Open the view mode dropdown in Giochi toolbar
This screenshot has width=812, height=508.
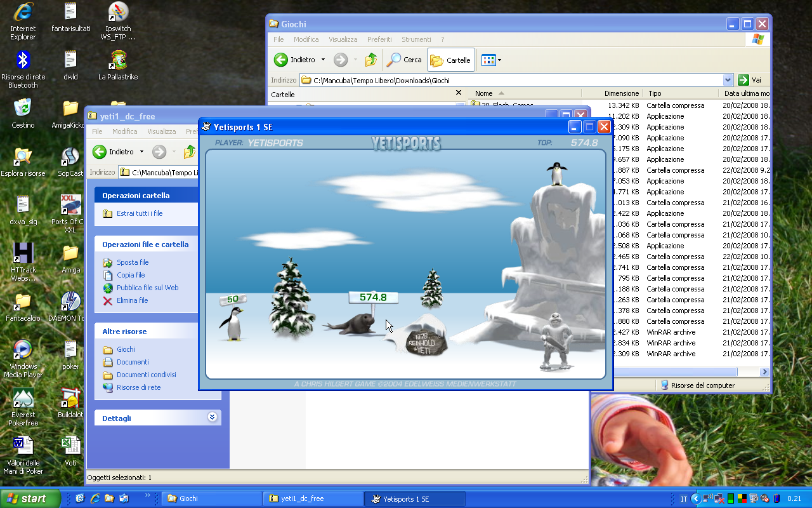pos(499,60)
